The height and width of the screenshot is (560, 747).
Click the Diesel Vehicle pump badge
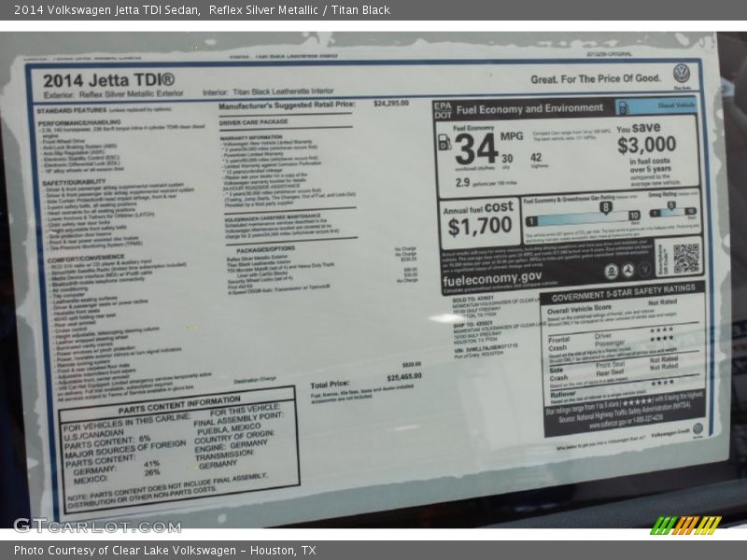tap(656, 105)
